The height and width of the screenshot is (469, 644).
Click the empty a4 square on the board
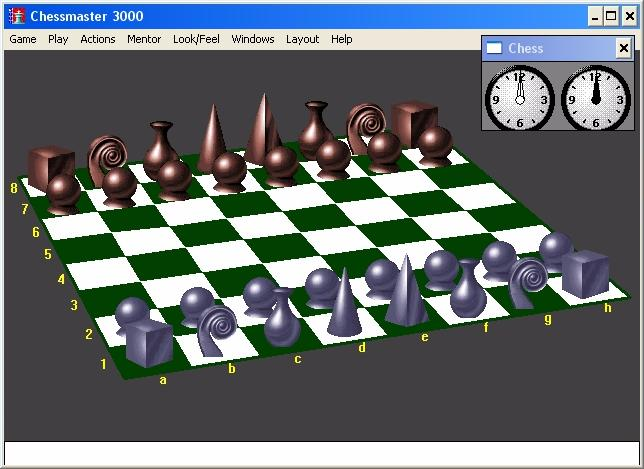point(104,274)
